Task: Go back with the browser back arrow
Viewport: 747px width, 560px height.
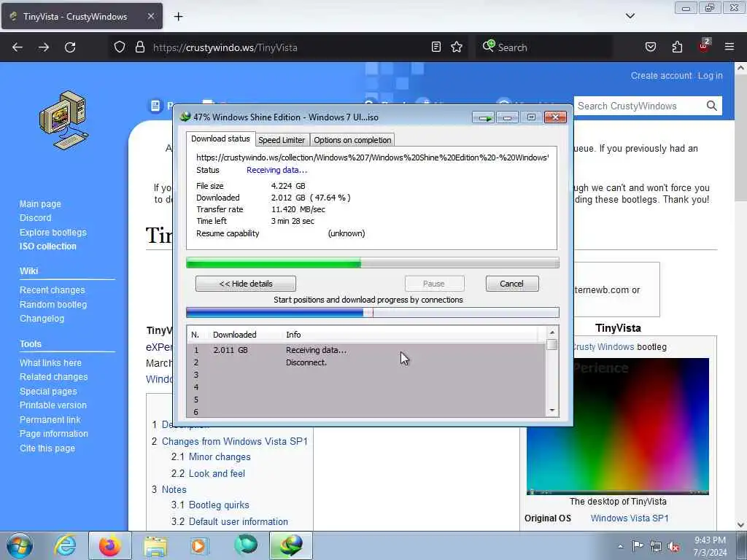Action: click(18, 47)
